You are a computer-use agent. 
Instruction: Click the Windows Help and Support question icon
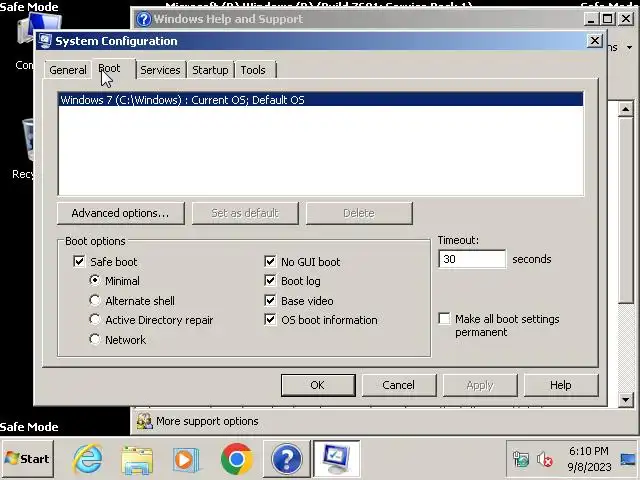[143, 19]
